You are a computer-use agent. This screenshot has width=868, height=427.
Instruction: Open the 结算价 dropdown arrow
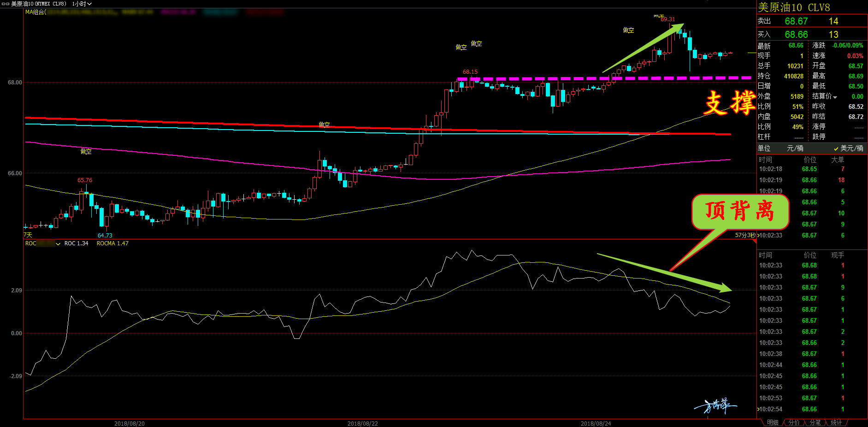pos(835,97)
